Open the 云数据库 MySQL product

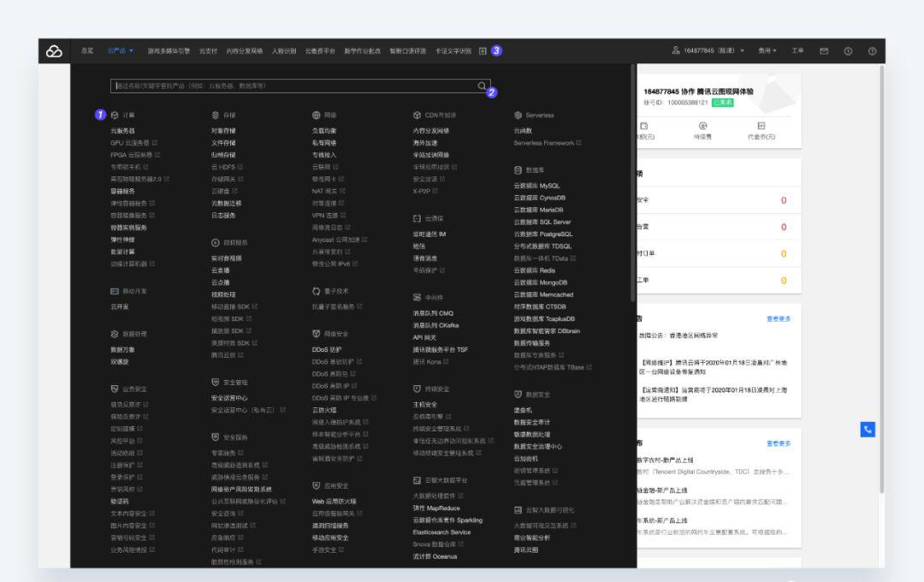tap(536, 186)
